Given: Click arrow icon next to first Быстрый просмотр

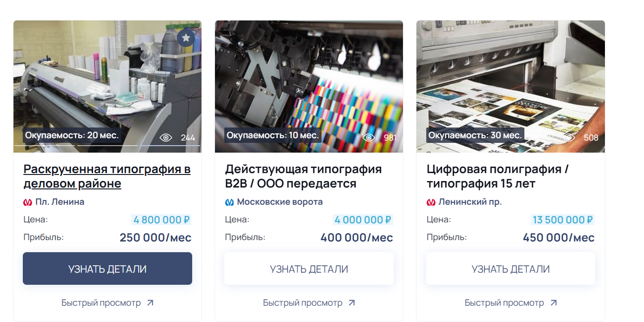Looking at the screenshot, I should (x=150, y=303).
